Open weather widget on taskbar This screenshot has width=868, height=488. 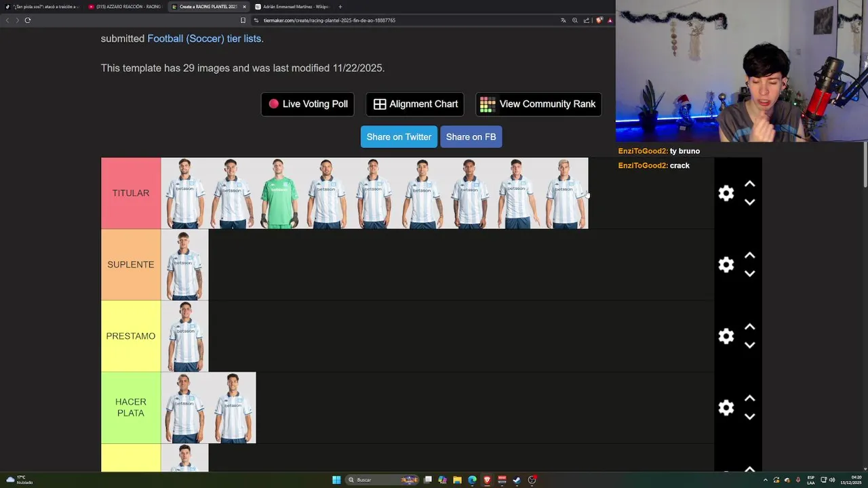[x=19, y=480]
